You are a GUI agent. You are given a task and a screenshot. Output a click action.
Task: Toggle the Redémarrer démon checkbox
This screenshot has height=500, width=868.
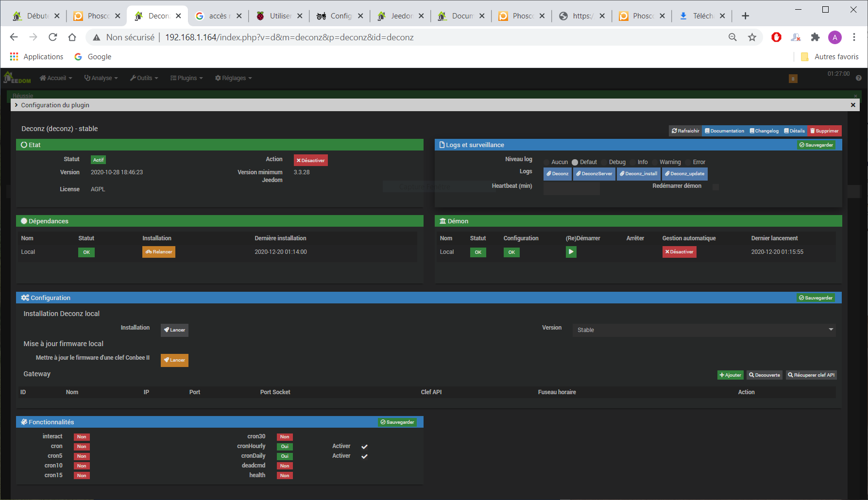(715, 187)
